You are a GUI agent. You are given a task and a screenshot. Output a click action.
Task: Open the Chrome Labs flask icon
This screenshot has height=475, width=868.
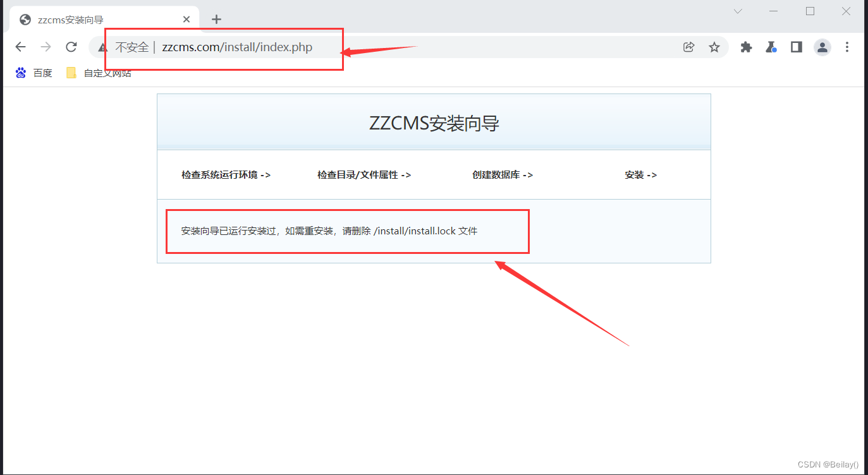click(x=771, y=47)
